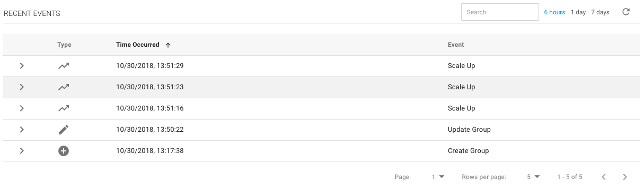Expand the 13:51:29 Scale Up row
The image size is (644, 195).
[x=22, y=66]
